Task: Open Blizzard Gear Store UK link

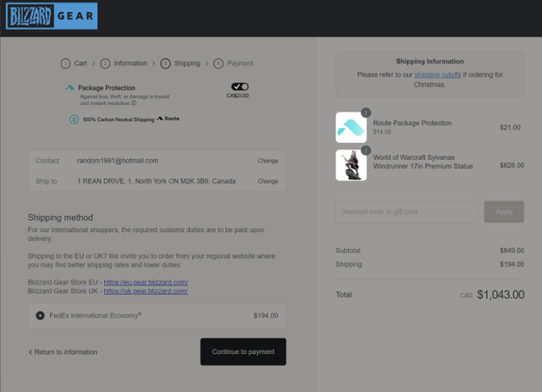Action: (x=146, y=291)
